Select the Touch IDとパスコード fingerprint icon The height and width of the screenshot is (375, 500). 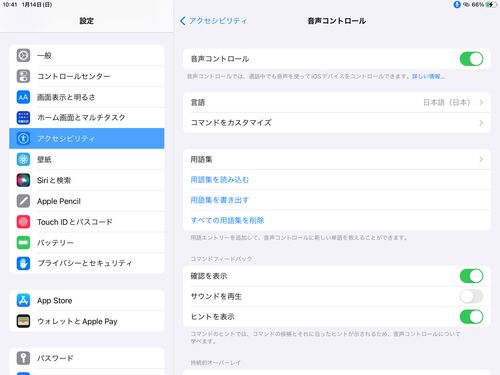23,222
